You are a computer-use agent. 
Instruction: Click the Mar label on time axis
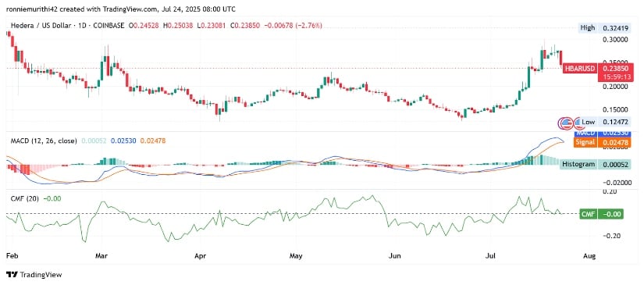[x=101, y=256]
